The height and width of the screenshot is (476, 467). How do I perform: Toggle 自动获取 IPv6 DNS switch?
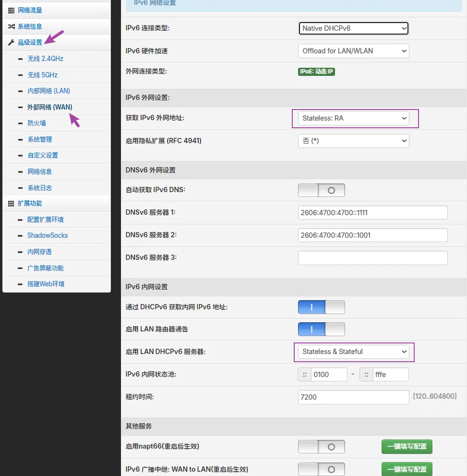[322, 190]
